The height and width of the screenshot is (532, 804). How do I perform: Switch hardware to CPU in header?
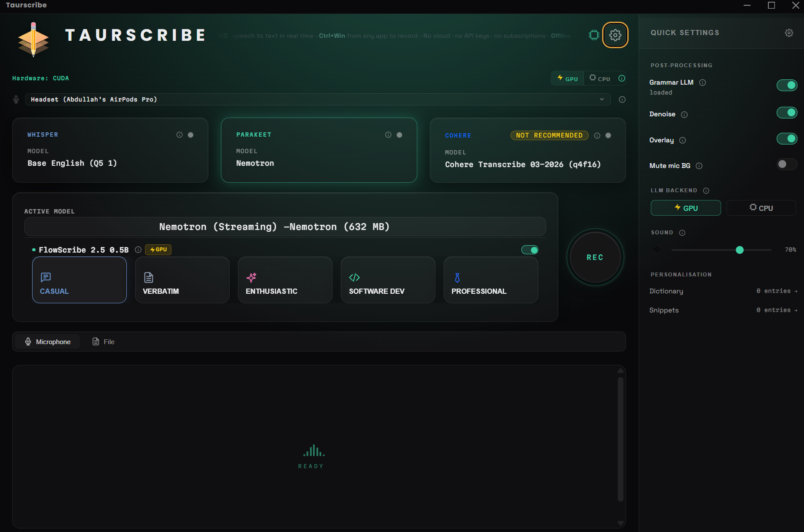coord(600,79)
